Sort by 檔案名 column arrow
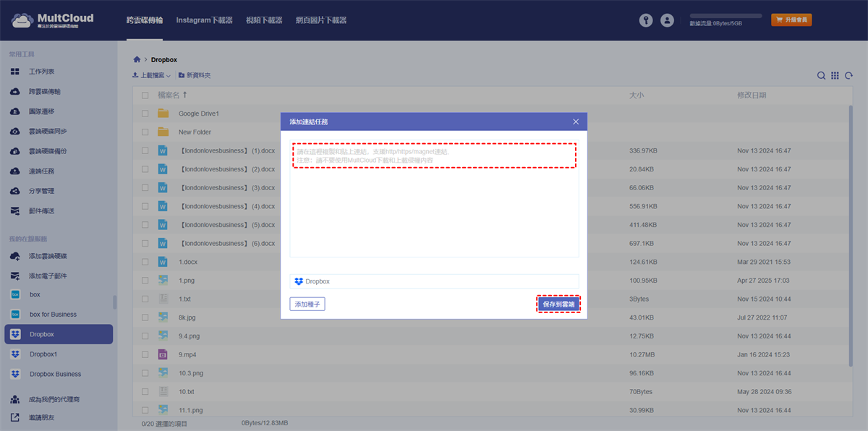The height and width of the screenshot is (431, 868). coord(184,95)
